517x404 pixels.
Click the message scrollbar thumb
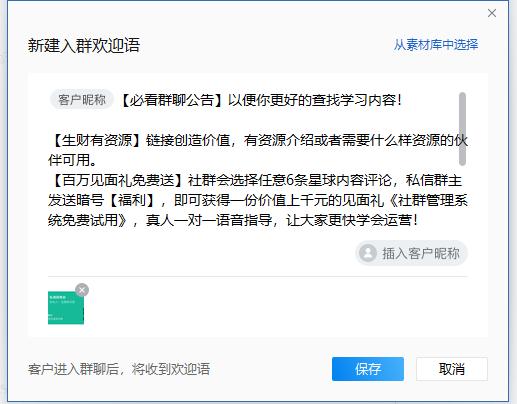(462, 129)
